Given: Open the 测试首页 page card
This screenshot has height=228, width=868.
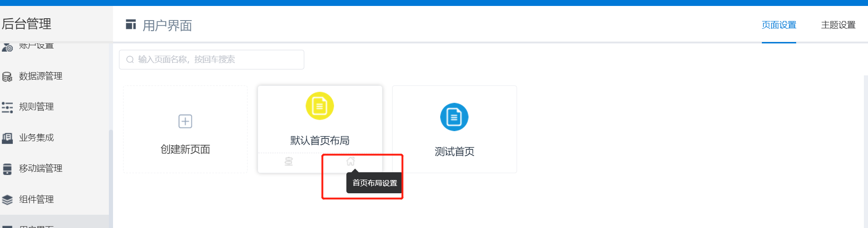Looking at the screenshot, I should point(454,129).
